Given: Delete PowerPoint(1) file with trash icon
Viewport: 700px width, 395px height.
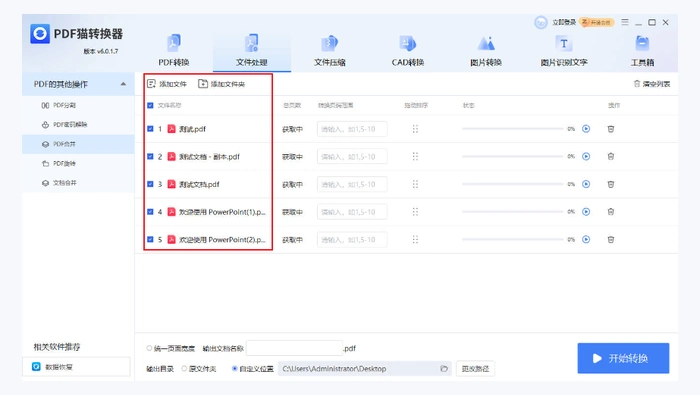Looking at the screenshot, I should [x=611, y=212].
